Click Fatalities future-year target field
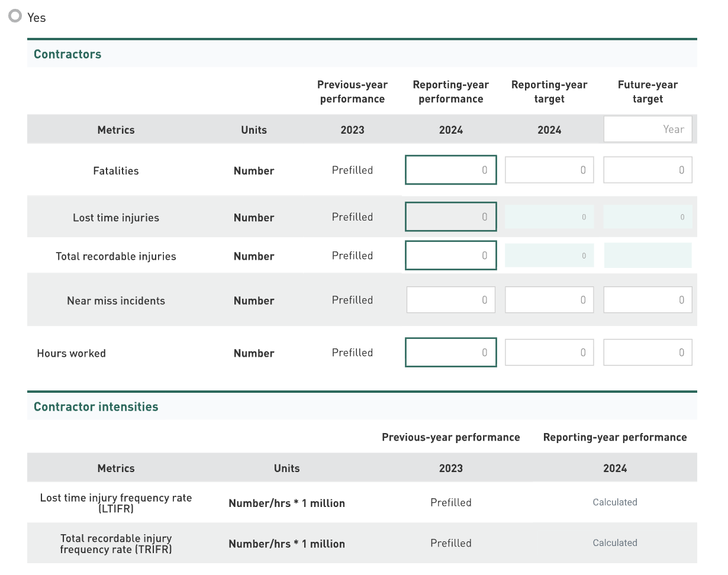 (x=648, y=170)
